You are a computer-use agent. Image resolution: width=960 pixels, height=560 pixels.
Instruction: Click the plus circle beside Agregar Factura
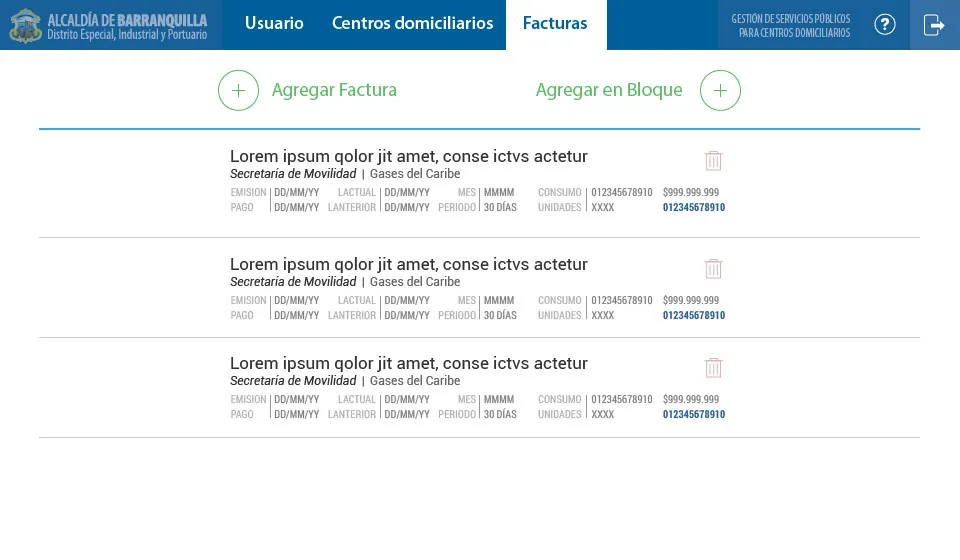pos(239,90)
